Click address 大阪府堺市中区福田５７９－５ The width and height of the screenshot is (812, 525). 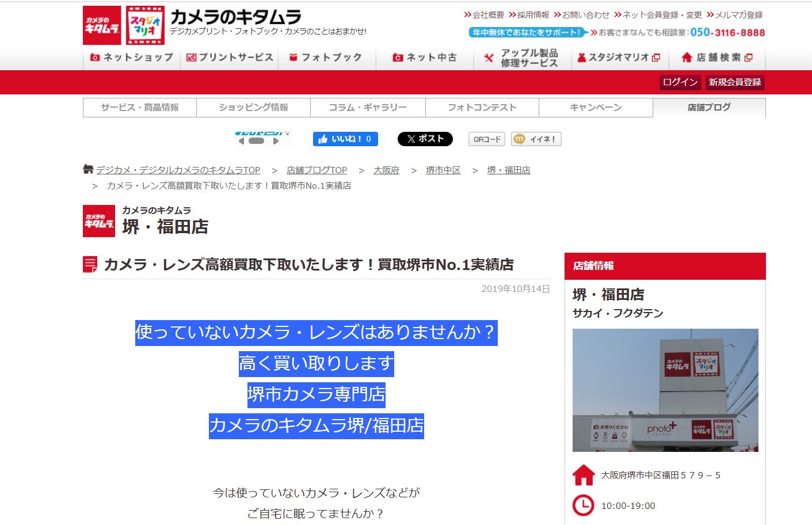pos(661,475)
